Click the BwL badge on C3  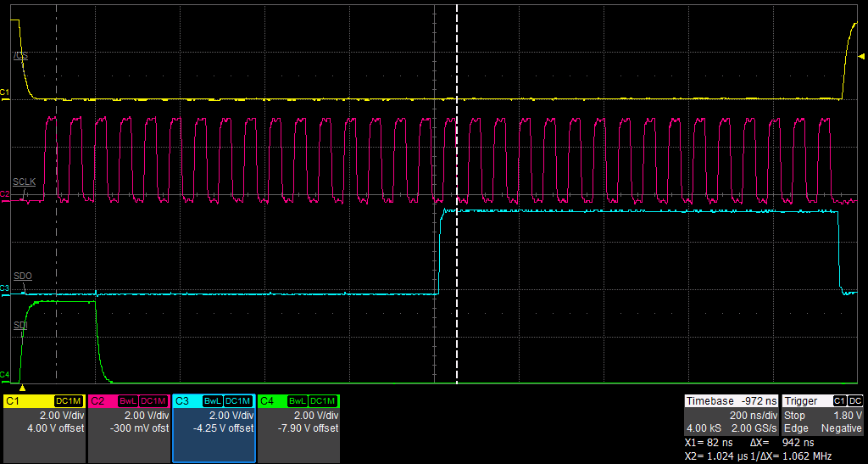[213, 401]
